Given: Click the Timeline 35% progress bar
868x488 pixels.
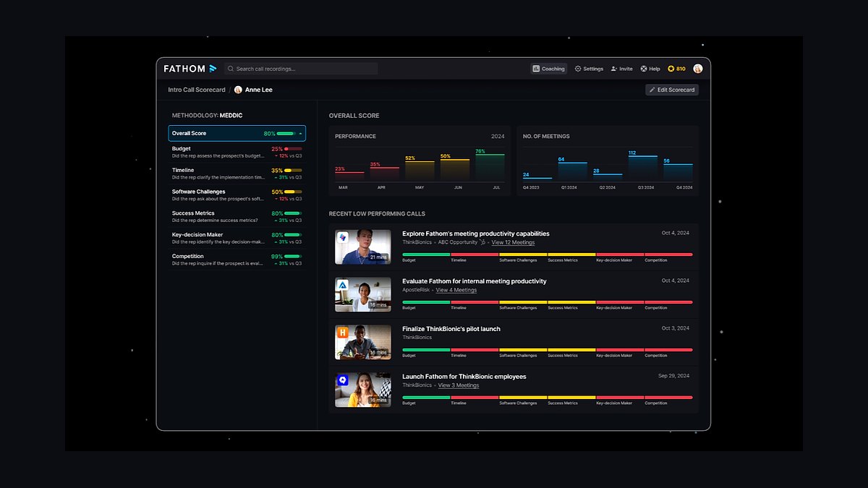Looking at the screenshot, I should (293, 171).
